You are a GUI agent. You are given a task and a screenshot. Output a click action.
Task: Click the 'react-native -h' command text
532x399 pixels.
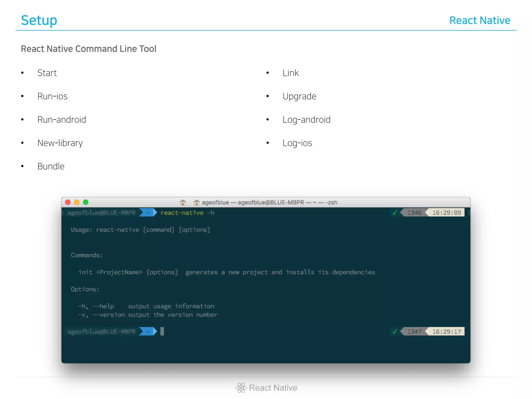click(187, 213)
